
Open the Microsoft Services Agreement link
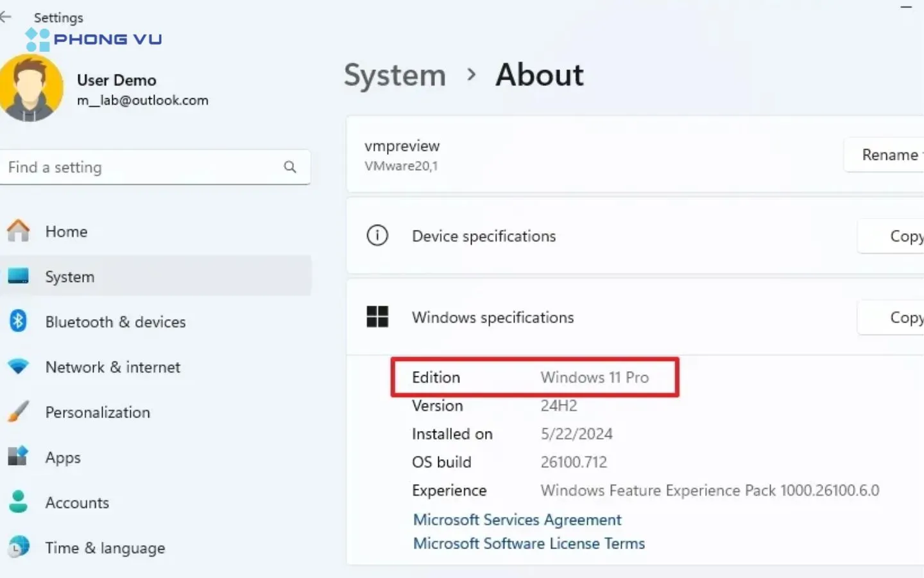point(517,520)
